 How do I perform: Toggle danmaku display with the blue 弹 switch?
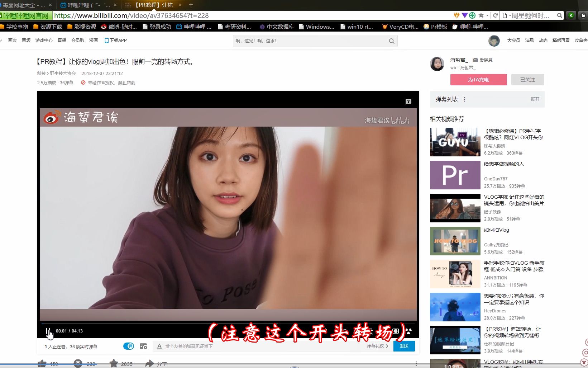[x=129, y=346]
